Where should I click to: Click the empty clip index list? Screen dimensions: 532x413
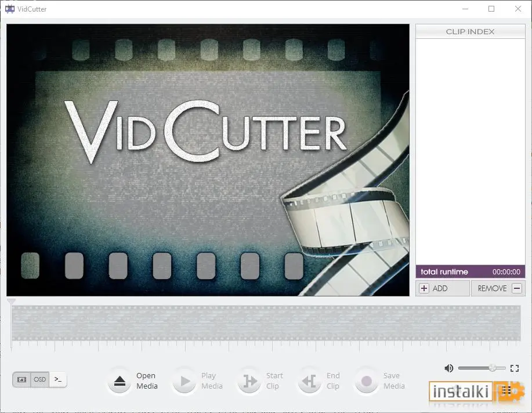(471, 152)
